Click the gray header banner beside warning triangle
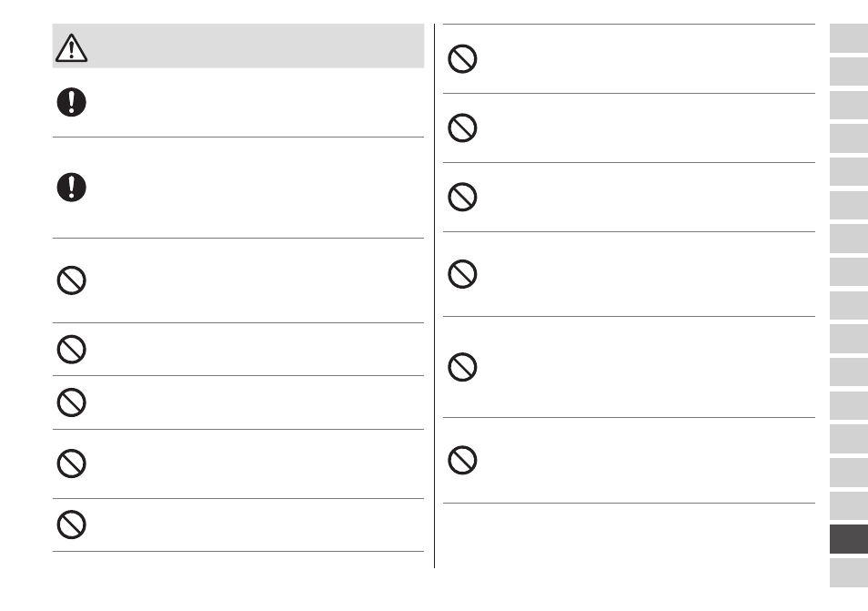The image size is (868, 611). pos(238,46)
